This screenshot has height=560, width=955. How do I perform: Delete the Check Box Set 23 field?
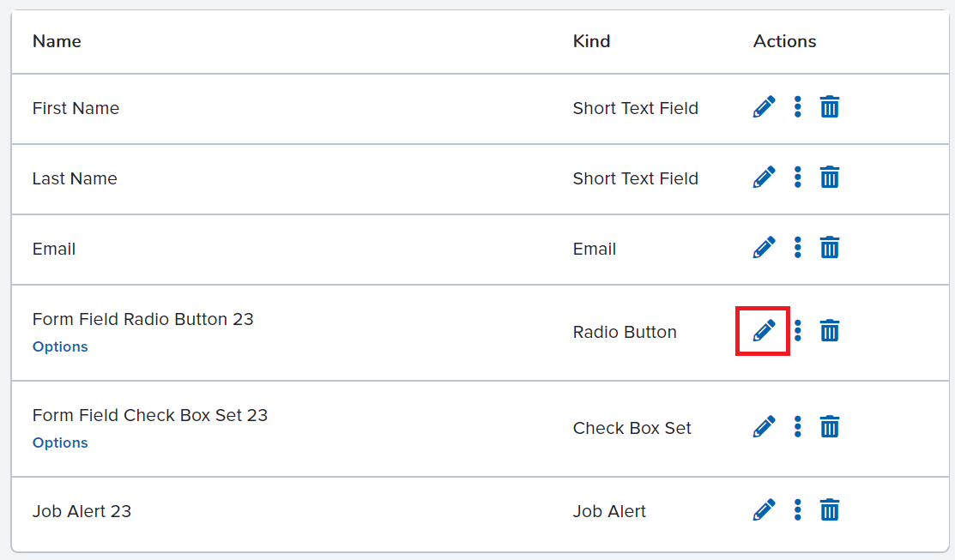coord(829,427)
